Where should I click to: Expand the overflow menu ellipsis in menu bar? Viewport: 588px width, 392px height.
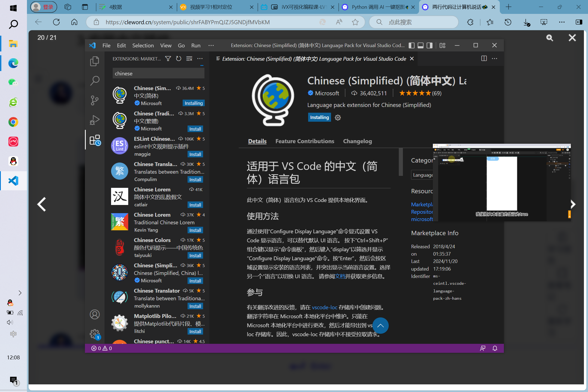pos(211,45)
